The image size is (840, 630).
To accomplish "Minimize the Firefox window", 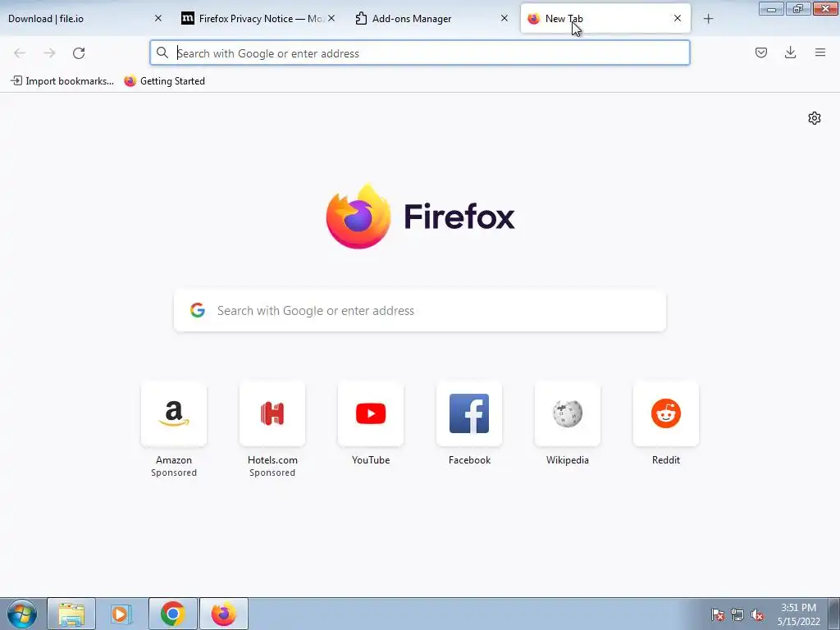I will point(771,8).
